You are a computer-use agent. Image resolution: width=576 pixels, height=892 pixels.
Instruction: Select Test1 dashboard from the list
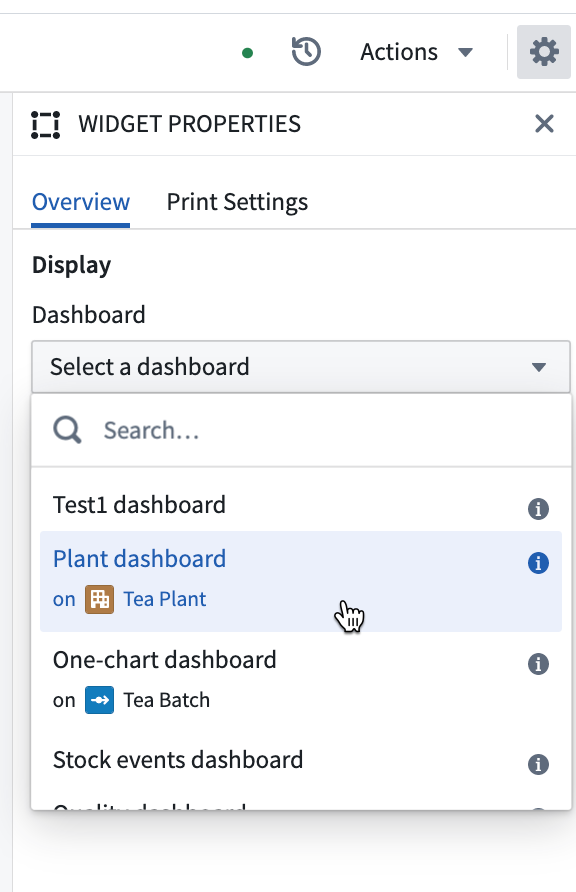301,505
